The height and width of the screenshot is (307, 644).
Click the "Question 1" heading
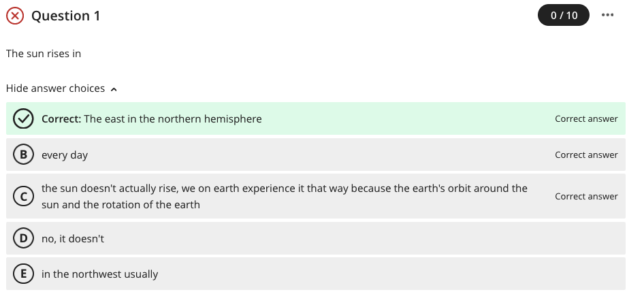click(66, 16)
